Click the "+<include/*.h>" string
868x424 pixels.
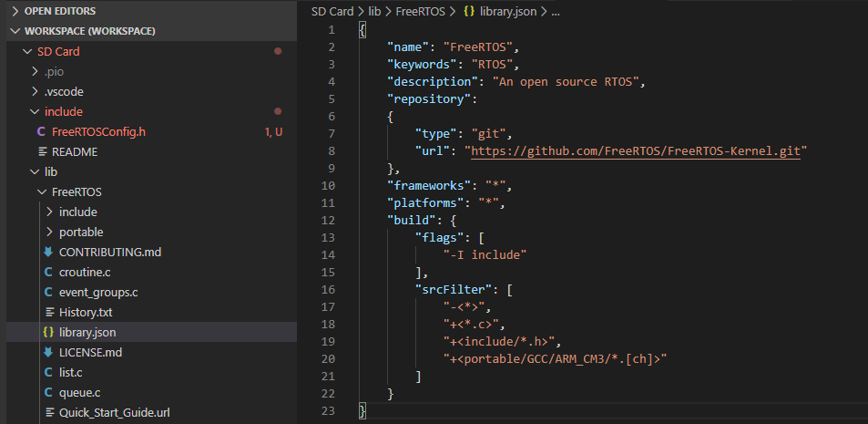[x=499, y=341]
